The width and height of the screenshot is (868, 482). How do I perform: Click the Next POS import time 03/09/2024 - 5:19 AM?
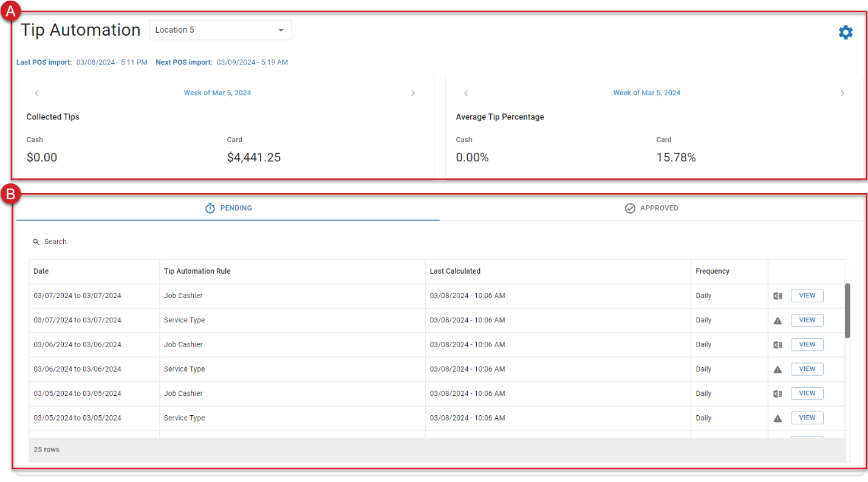coord(252,63)
